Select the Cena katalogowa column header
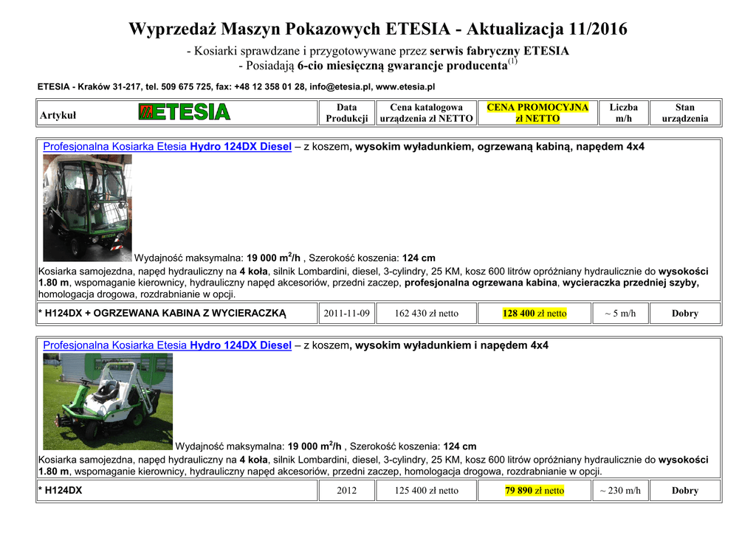The height and width of the screenshot is (535, 756). pyautogui.click(x=426, y=113)
